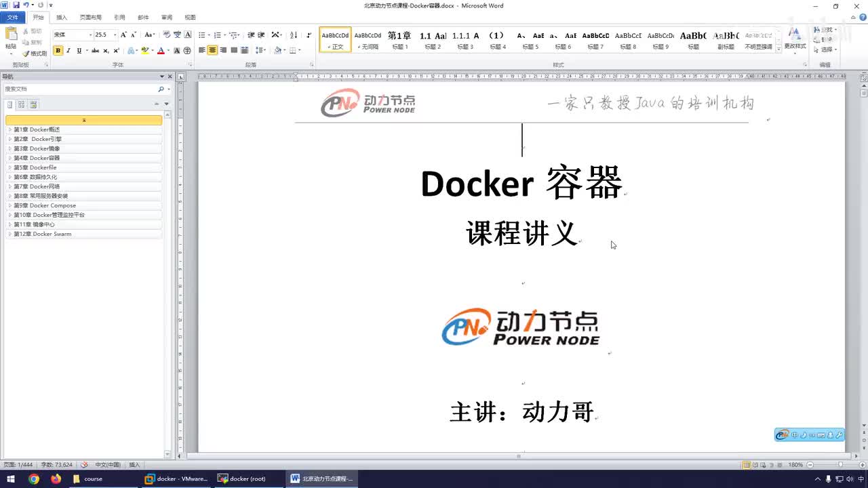Grow the font size with the large A button
Screen dimensions: 868x488
(123, 35)
